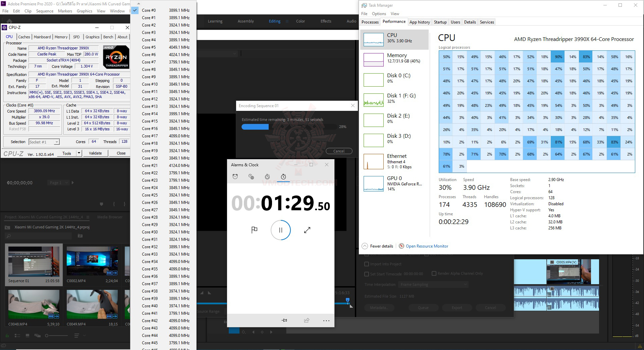
Task: Switch to the Color workspace
Action: point(301,21)
